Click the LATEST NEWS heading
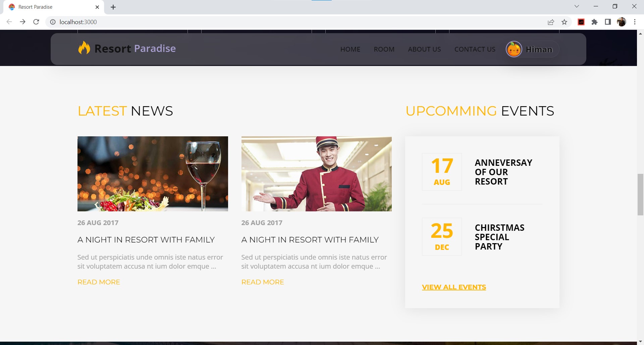 (x=125, y=111)
